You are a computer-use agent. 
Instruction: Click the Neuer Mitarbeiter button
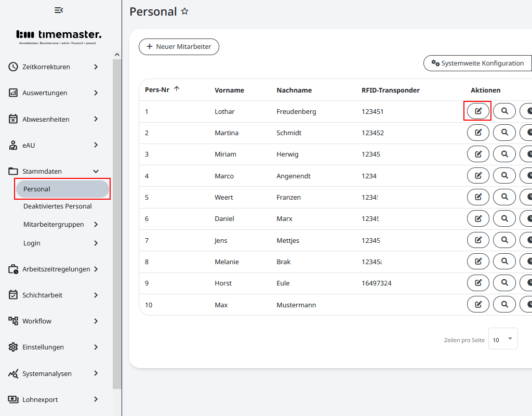click(x=179, y=47)
